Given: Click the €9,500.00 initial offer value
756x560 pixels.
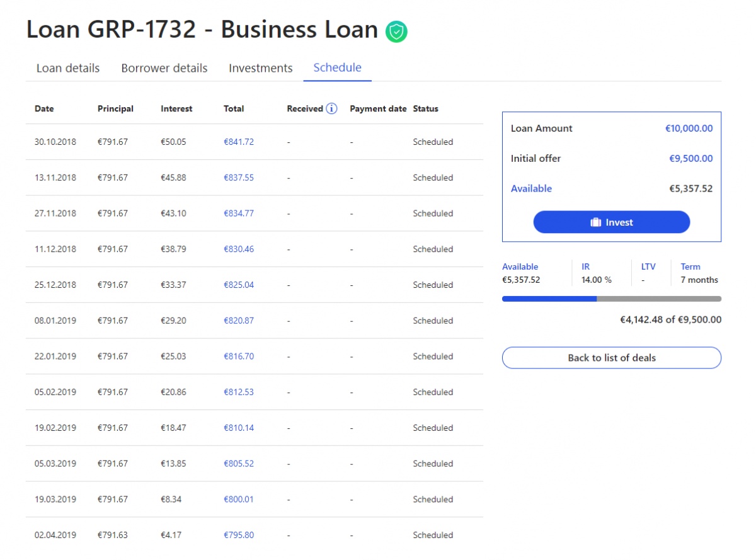Looking at the screenshot, I should pyautogui.click(x=690, y=159).
